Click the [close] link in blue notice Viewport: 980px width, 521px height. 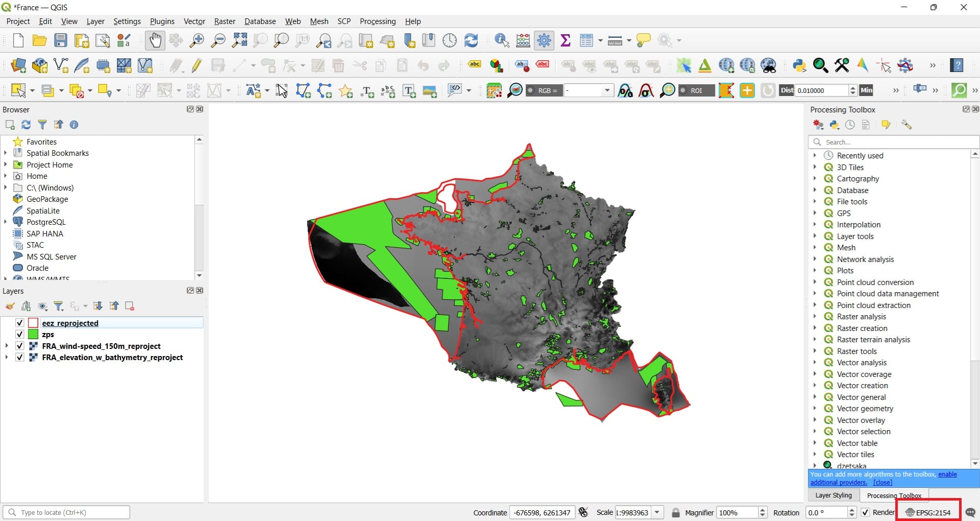tap(883, 482)
